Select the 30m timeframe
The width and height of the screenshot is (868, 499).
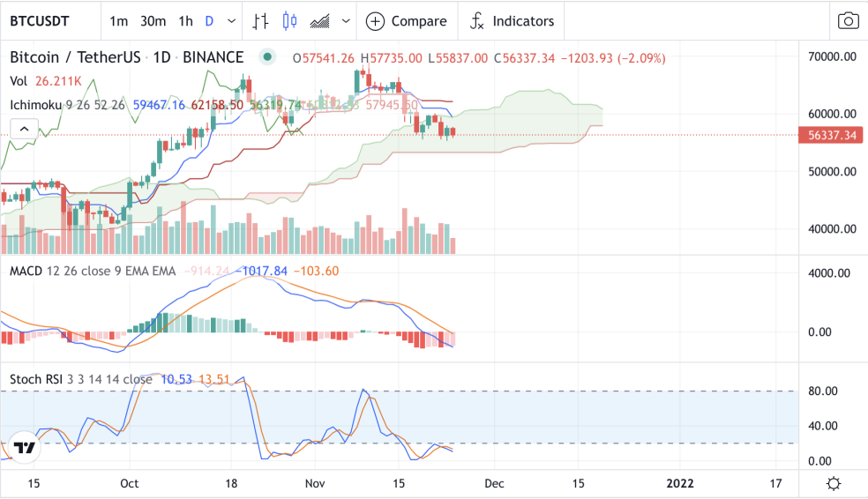(x=153, y=21)
